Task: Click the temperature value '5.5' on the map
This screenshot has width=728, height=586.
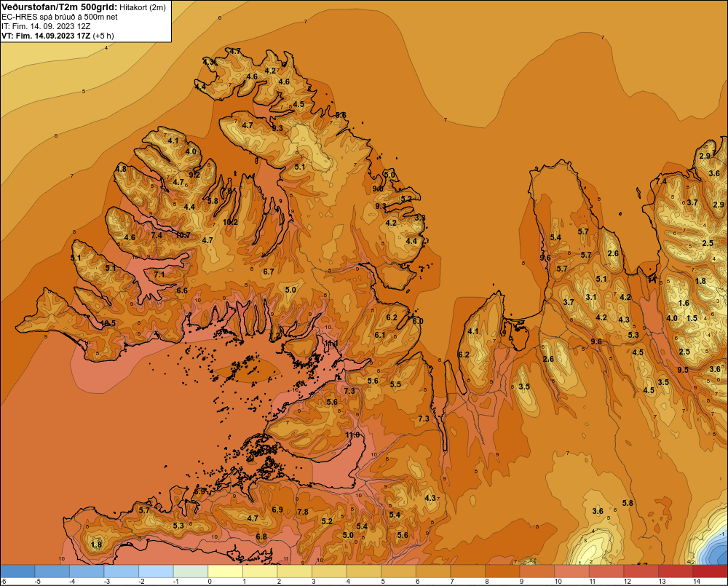Action: pyautogui.click(x=395, y=384)
